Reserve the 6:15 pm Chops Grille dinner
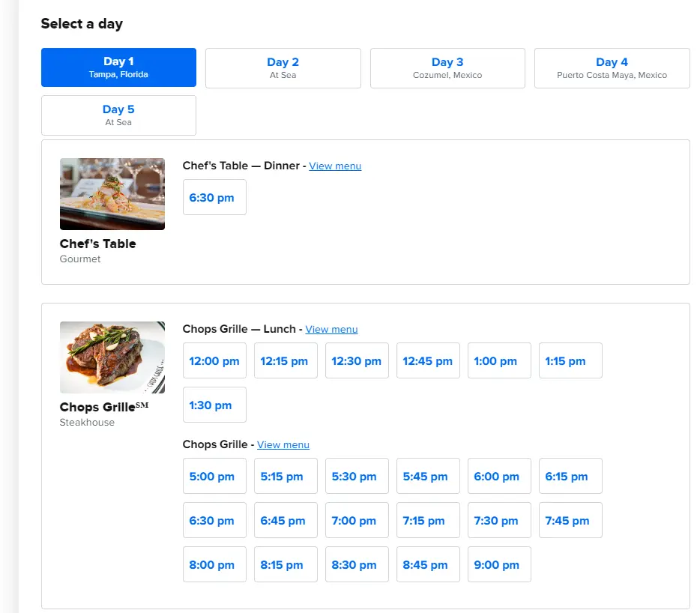The height and width of the screenshot is (613, 700). pos(570,476)
